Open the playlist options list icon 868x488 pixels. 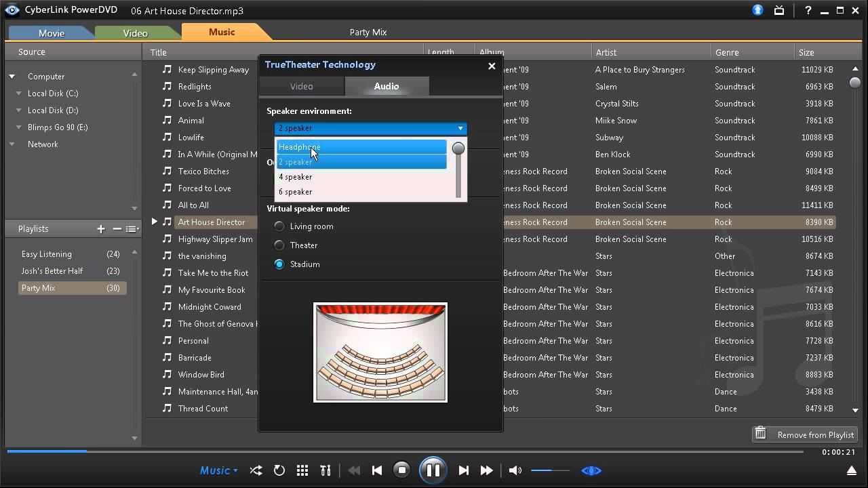[132, 229]
